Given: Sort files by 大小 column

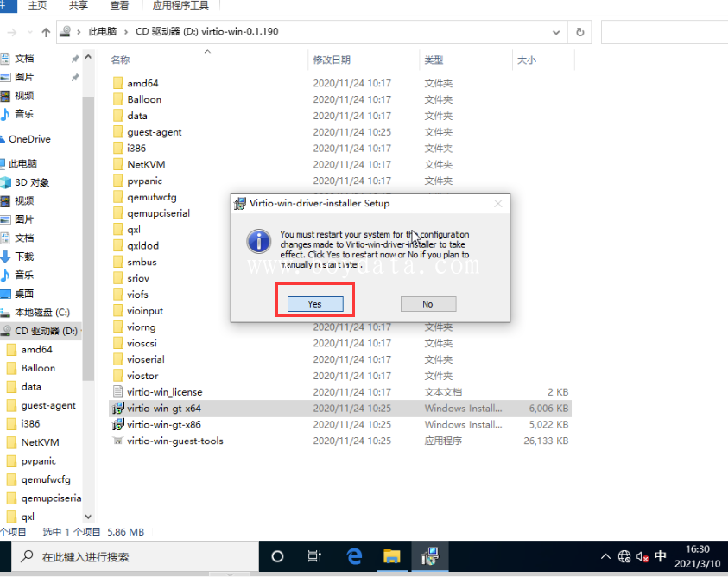Looking at the screenshot, I should click(527, 60).
